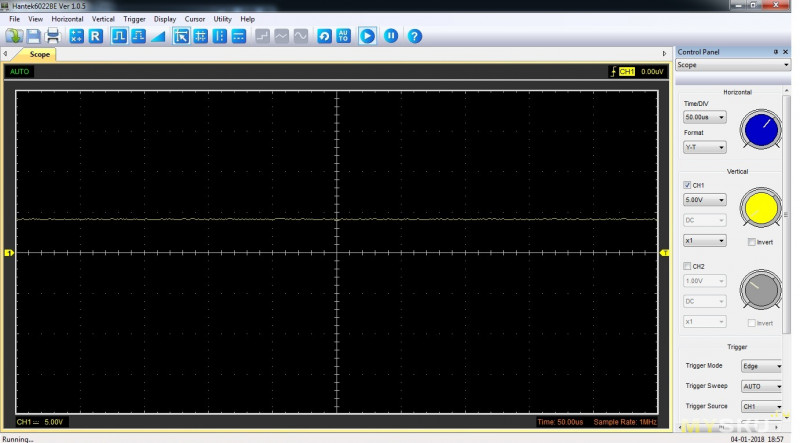This screenshot has width=800, height=443.
Task: Click the horizontal cursor lines icon
Action: (239, 36)
